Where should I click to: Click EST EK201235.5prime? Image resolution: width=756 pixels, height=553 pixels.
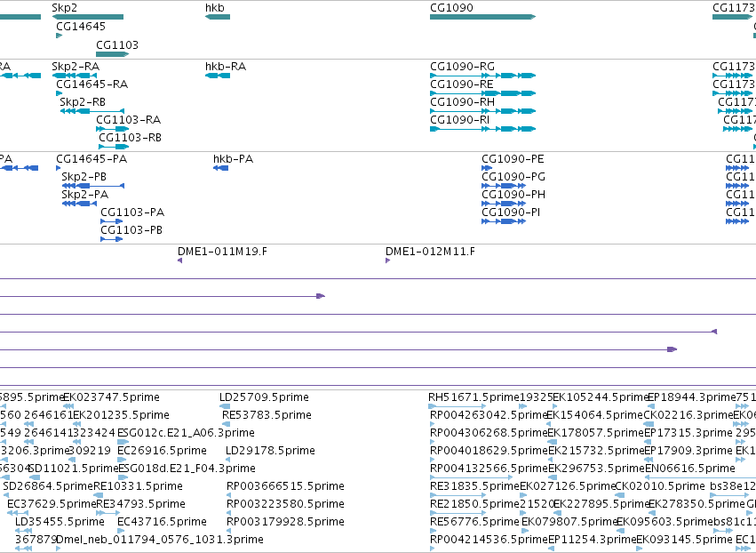[121, 415]
